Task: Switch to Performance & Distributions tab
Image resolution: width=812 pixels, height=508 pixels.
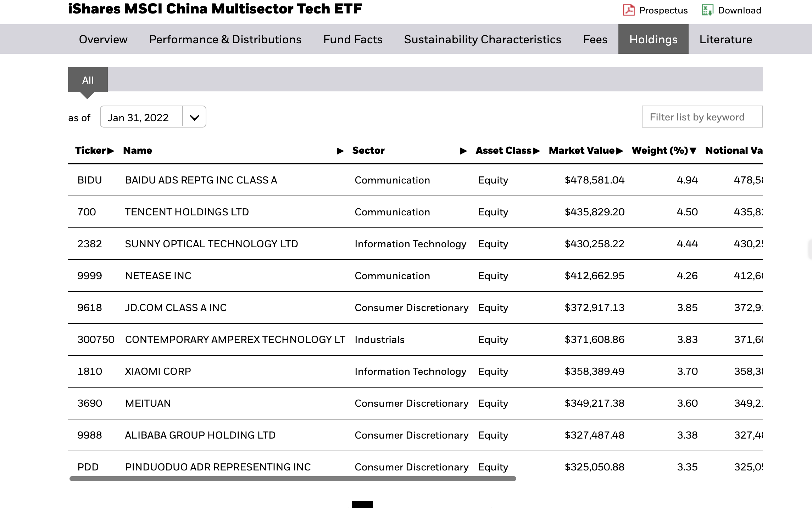Action: (x=225, y=39)
